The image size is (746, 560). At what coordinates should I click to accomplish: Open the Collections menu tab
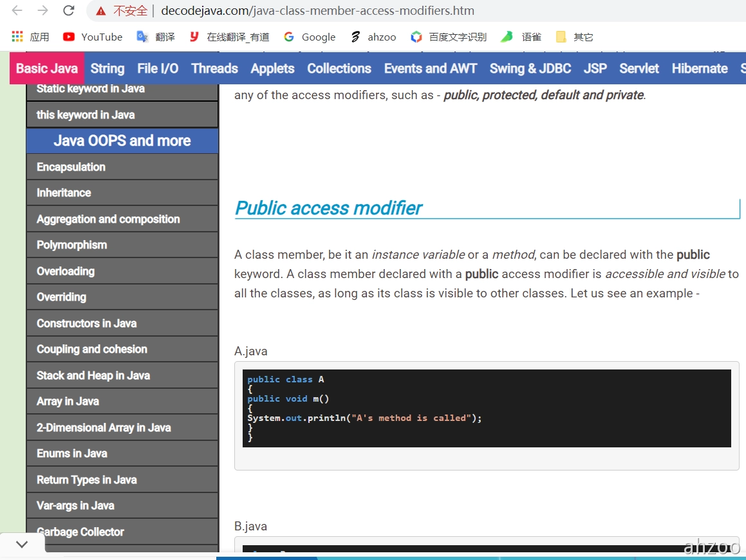point(339,68)
